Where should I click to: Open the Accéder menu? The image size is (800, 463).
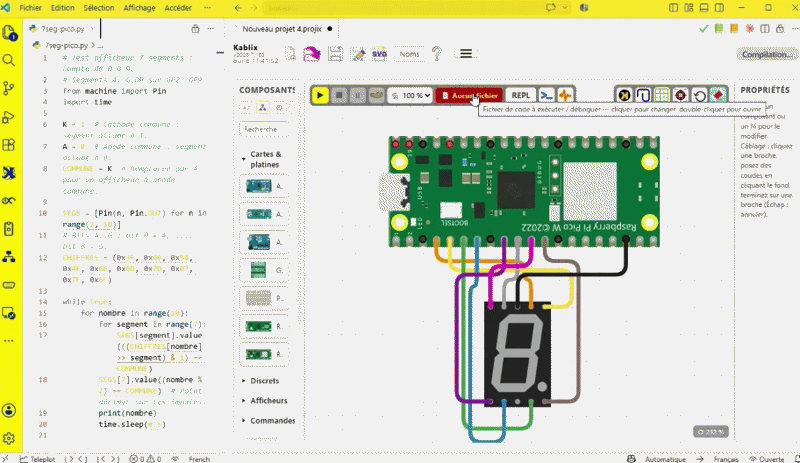tap(178, 8)
